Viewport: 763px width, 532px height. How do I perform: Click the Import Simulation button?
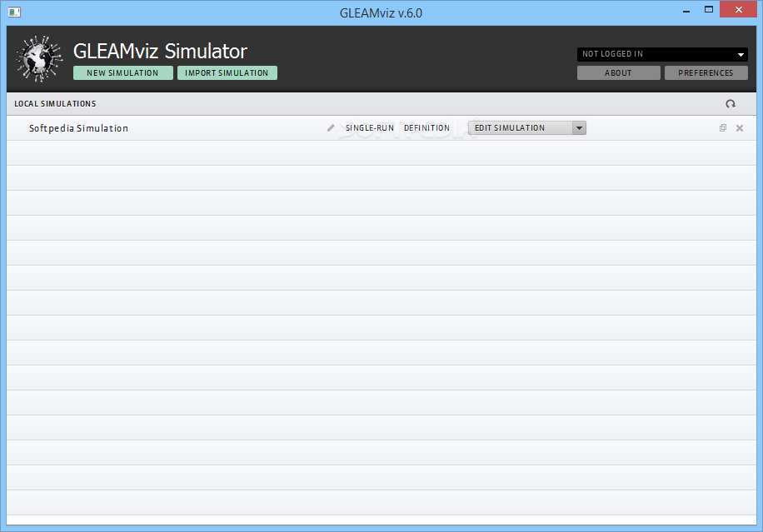pos(227,73)
